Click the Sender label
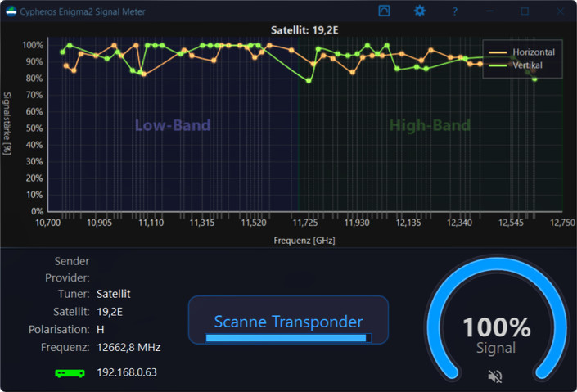This screenshot has height=392, width=577. pyautogui.click(x=72, y=261)
